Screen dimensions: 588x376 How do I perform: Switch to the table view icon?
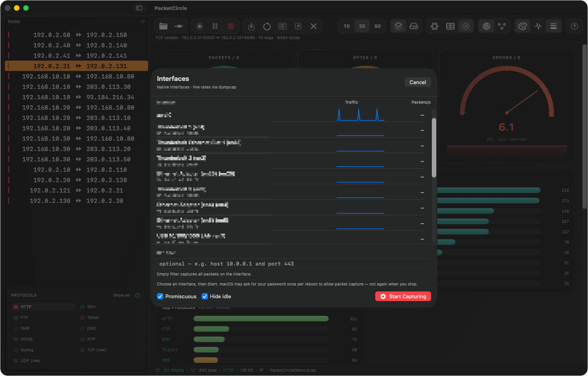point(450,26)
